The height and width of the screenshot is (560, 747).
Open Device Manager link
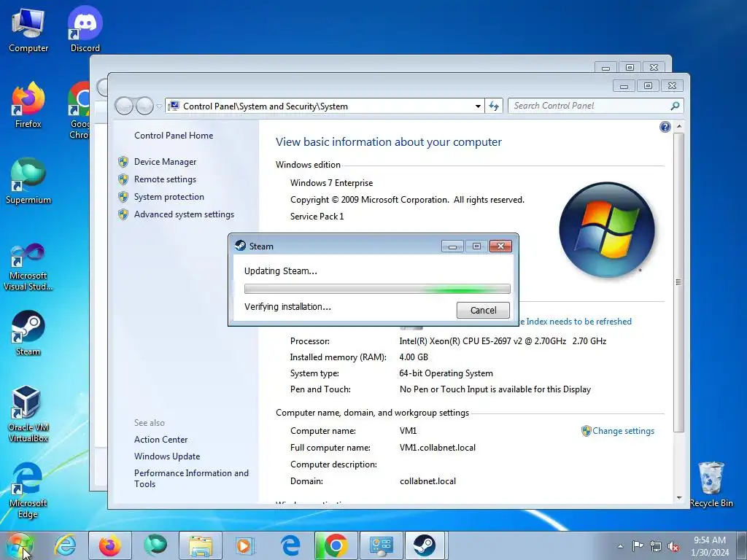[165, 162]
